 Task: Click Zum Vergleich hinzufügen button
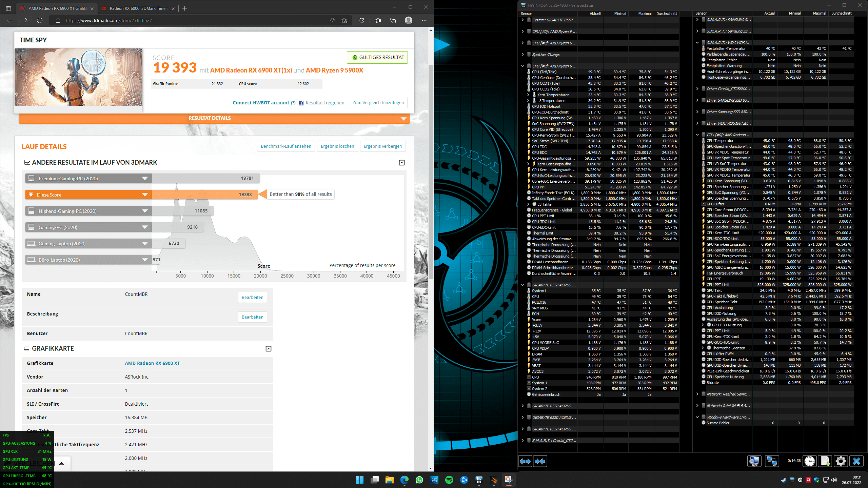point(378,102)
